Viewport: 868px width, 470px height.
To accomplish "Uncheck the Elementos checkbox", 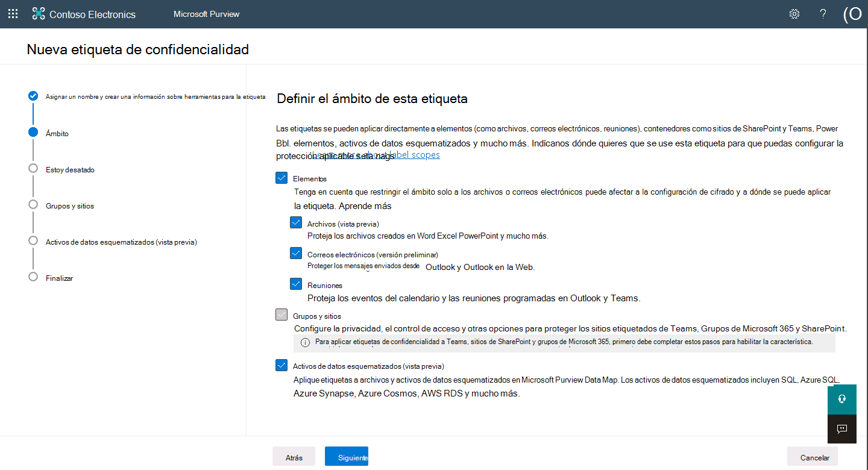I will [281, 178].
